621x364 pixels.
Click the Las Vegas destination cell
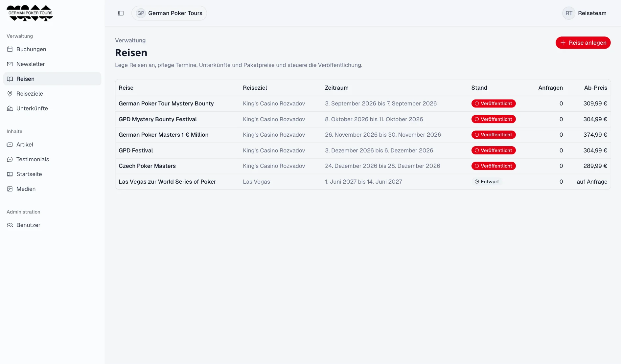coord(256,182)
